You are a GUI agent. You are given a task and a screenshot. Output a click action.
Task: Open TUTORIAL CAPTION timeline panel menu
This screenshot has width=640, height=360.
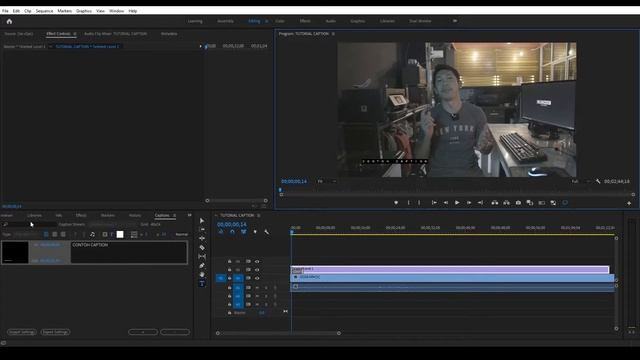tap(258, 215)
